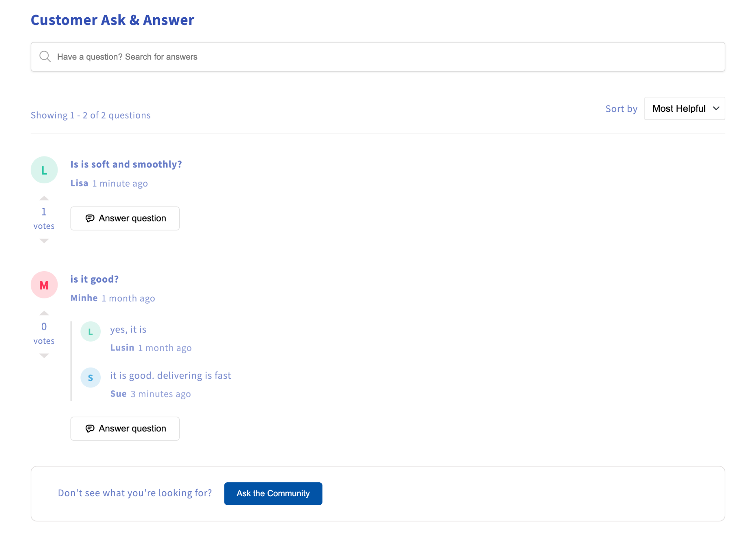
Task: Click the Lisa author name
Action: 79,183
